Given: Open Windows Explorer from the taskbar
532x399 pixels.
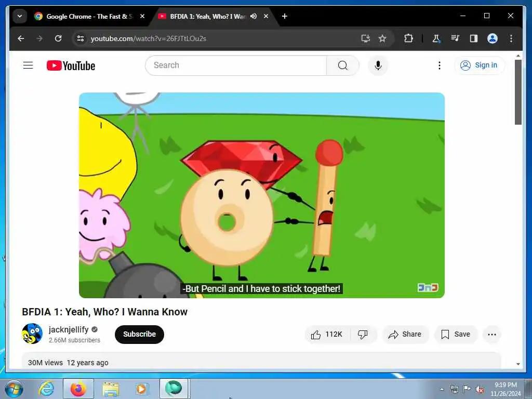Looking at the screenshot, I should coord(111,389).
